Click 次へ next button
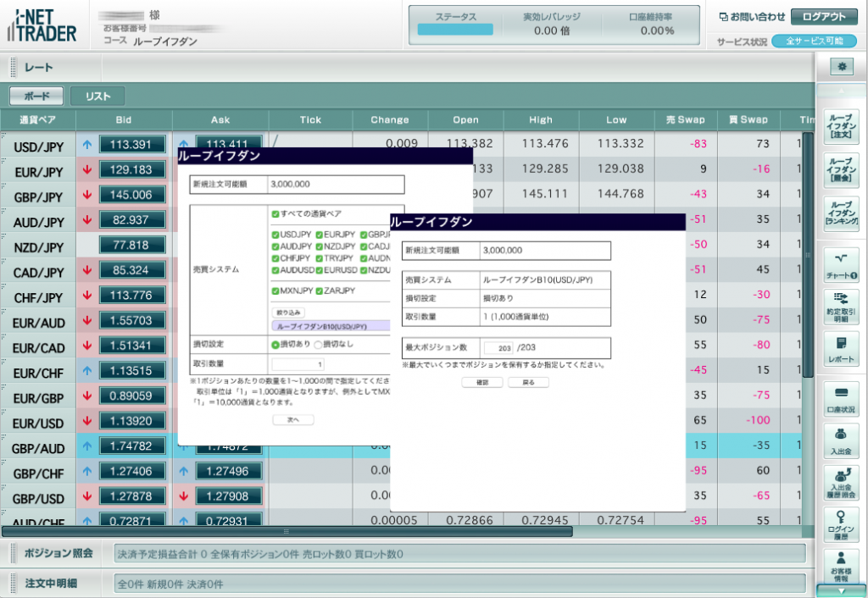 (x=292, y=420)
